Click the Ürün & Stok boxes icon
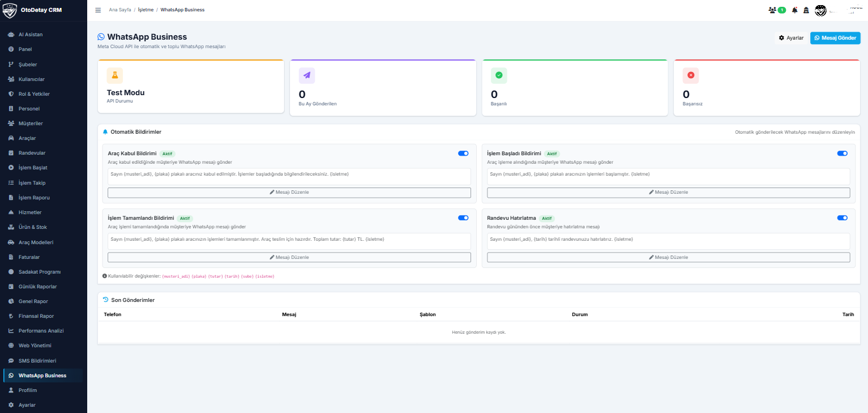The image size is (868, 413). [11, 227]
